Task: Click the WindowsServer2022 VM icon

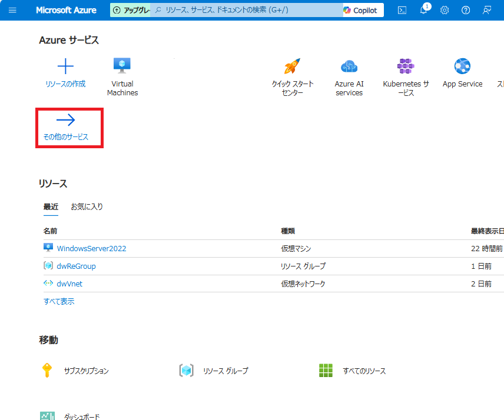Action: 48,248
